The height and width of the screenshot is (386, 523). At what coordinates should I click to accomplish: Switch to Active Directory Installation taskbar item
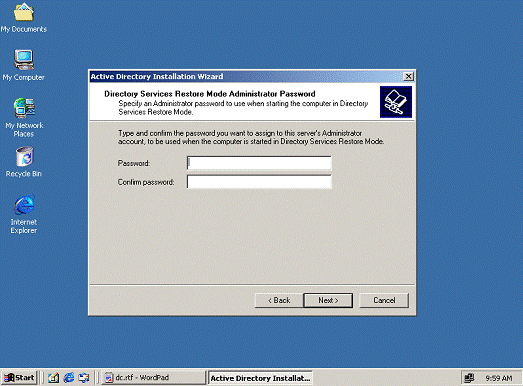pyautogui.click(x=260, y=378)
